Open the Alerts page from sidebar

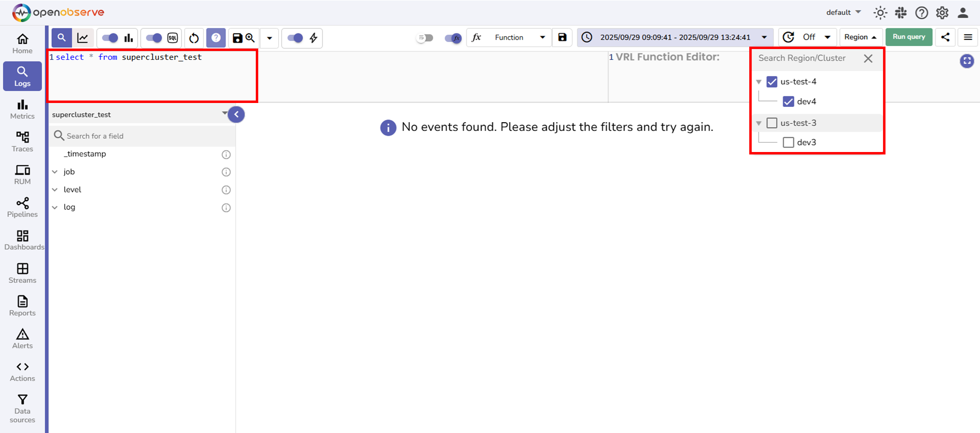click(x=23, y=339)
